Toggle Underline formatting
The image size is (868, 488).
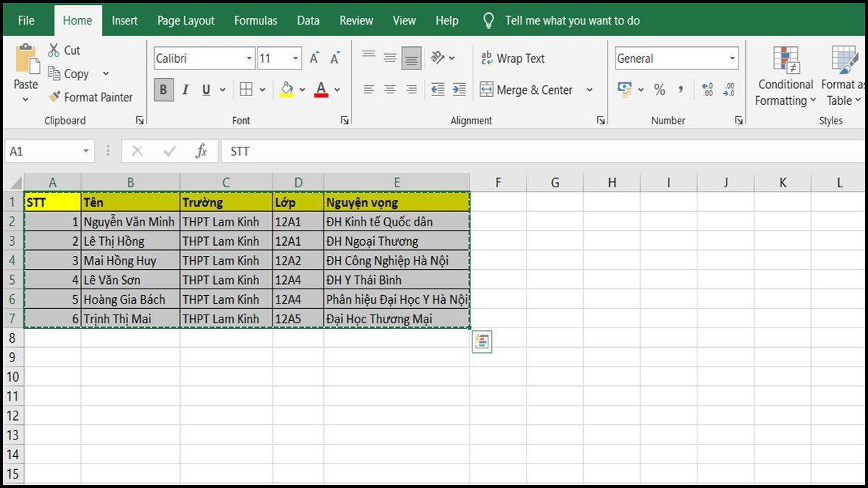pos(206,90)
